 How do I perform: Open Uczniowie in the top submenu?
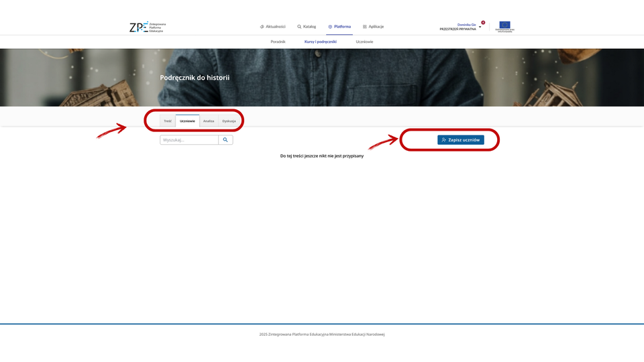pos(364,42)
